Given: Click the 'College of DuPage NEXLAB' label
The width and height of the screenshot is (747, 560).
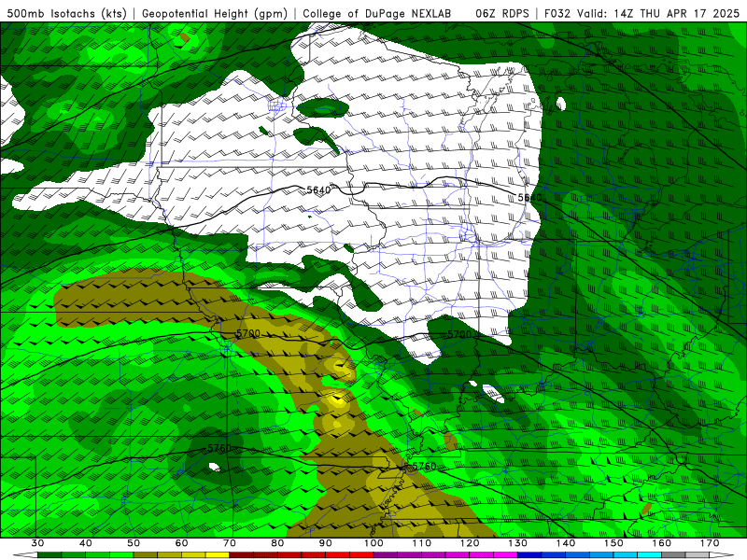Looking at the screenshot, I should [377, 13].
